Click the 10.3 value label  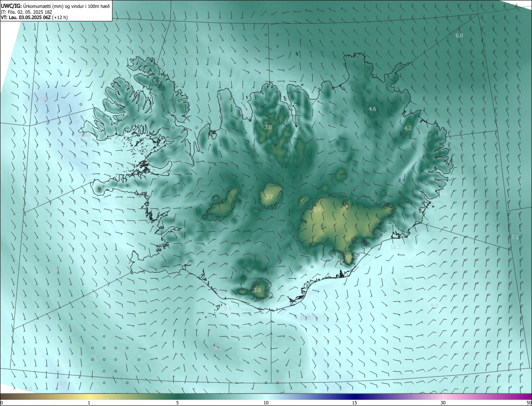pyautogui.click(x=395, y=247)
